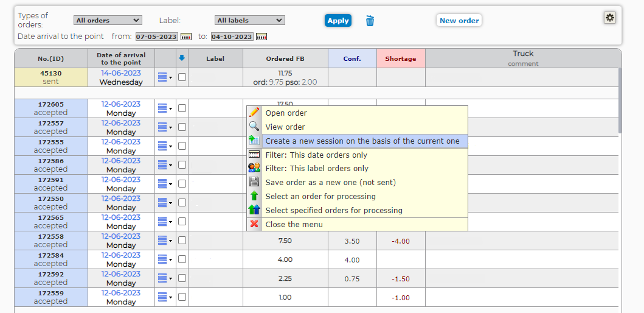Open the list menu icon for order 45130

(x=164, y=77)
